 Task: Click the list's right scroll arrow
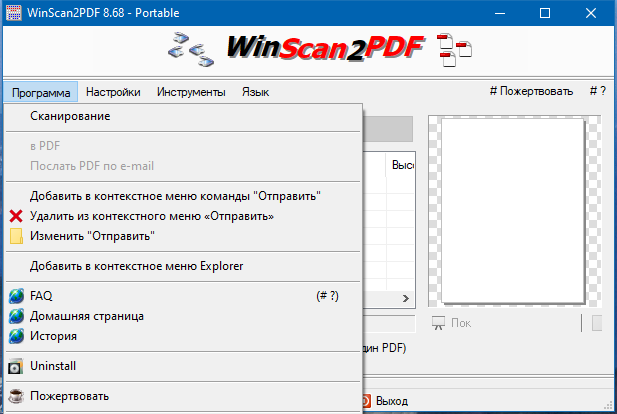pos(406,299)
